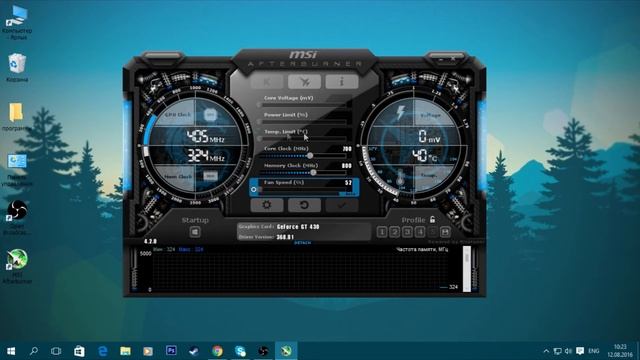This screenshot has width=640, height=360.
Task: Click the graph title 'Частота памяти, МГц'
Action: pos(422,249)
